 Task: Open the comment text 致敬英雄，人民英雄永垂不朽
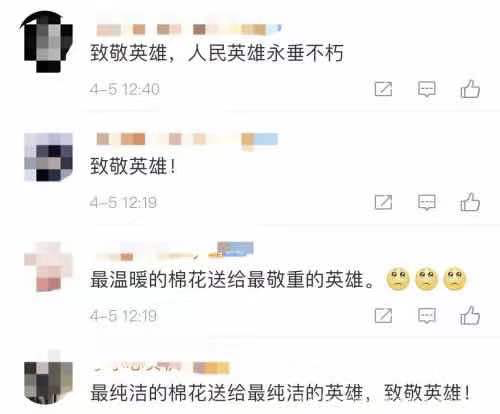217,53
